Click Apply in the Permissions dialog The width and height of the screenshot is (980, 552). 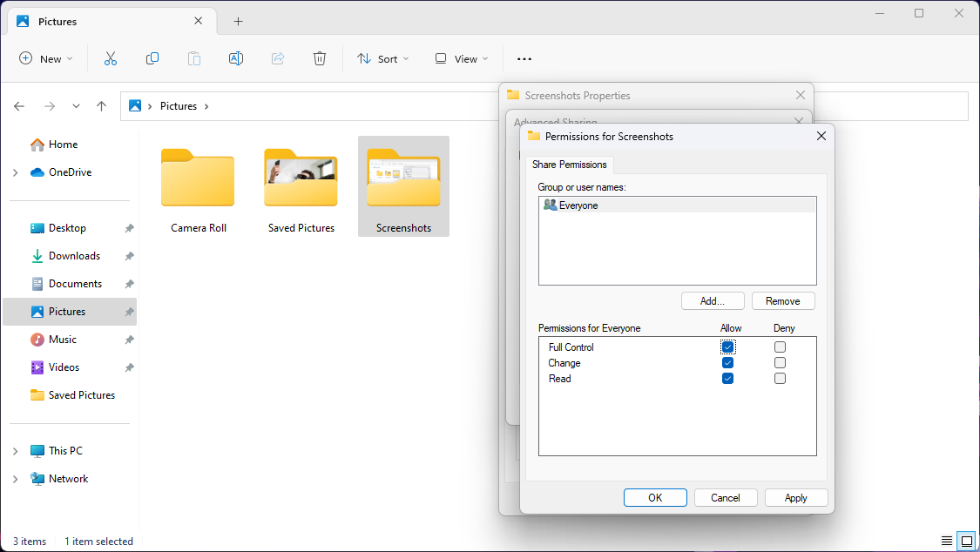coord(795,497)
